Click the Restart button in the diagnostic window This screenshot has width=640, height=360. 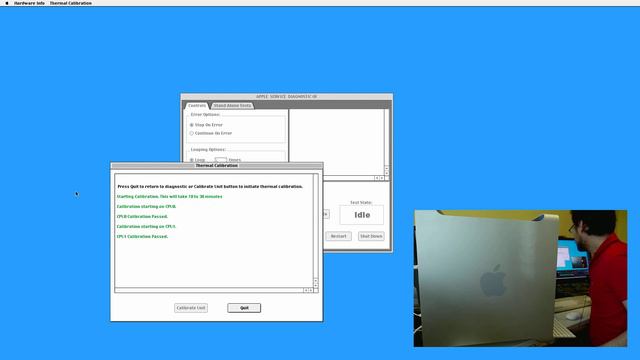point(338,236)
